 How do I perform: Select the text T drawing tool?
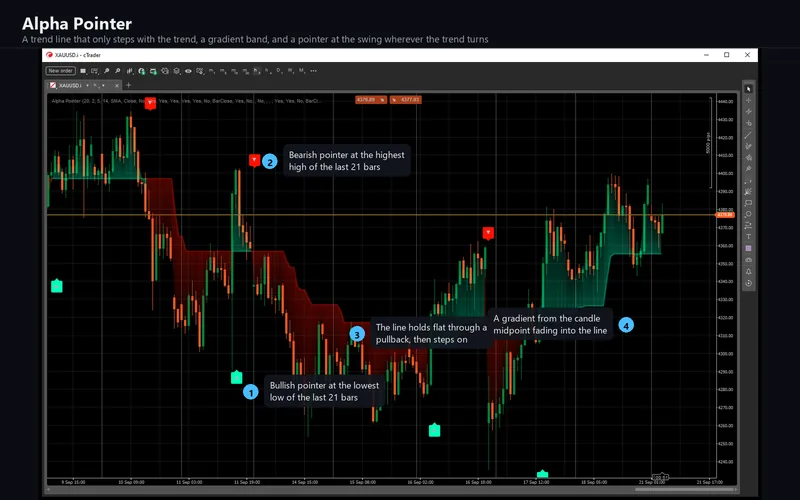(748, 236)
